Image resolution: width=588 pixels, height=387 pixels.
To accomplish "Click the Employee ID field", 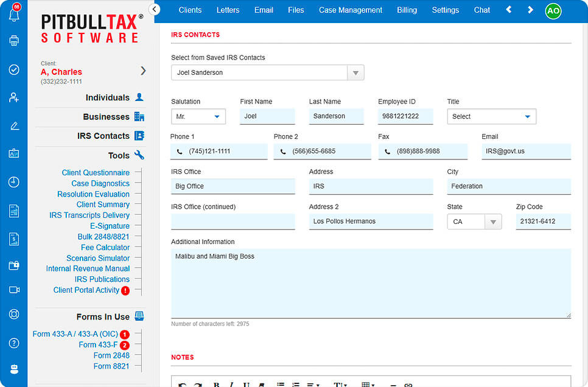I will pos(405,116).
